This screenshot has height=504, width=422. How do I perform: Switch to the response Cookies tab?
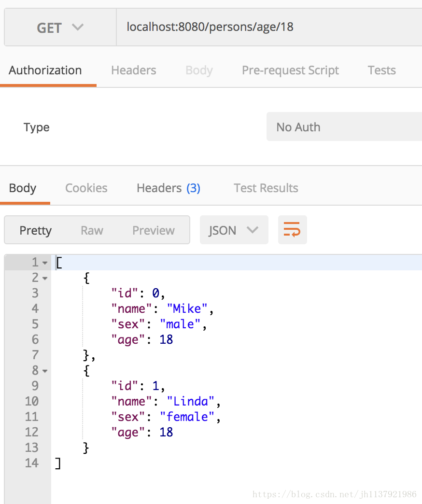point(86,188)
